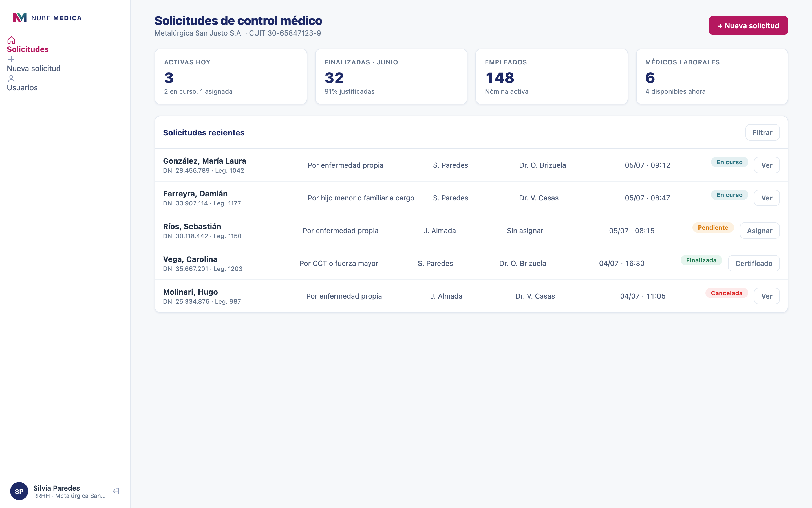Image resolution: width=812 pixels, height=508 pixels.
Task: Click the SP user avatar
Action: click(x=19, y=491)
